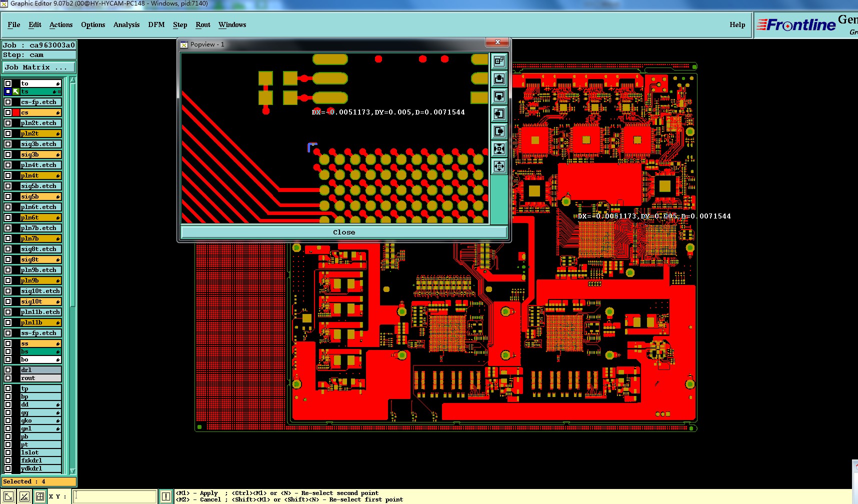Image resolution: width=858 pixels, height=504 pixels.
Task: Click Popview zoom-out diverging arrows icon
Action: tap(499, 166)
